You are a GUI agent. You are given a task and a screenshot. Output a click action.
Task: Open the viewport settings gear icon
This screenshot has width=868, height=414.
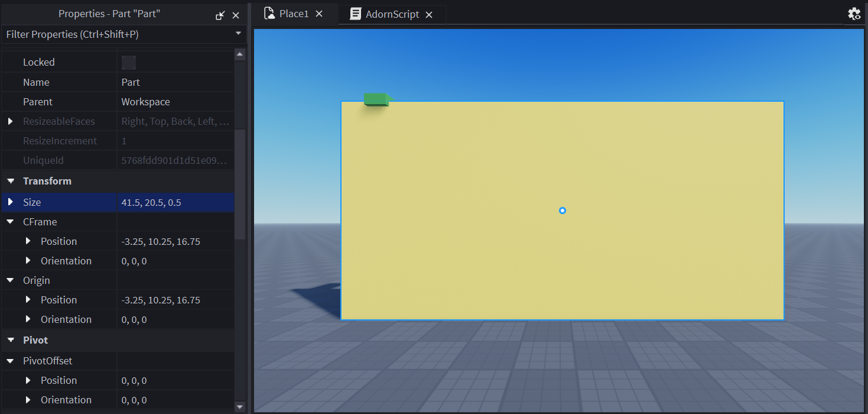coord(854,14)
